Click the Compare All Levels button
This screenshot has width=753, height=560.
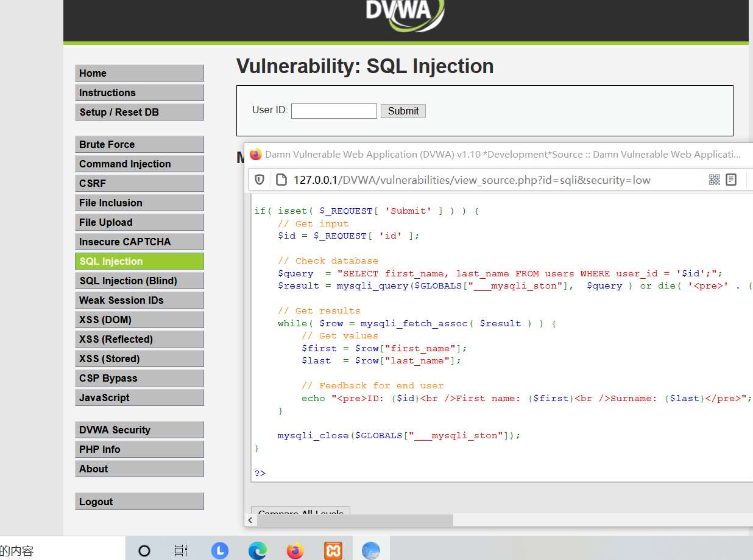click(300, 512)
